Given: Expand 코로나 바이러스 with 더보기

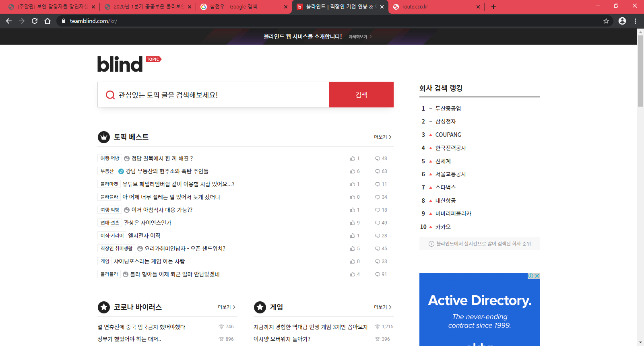Looking at the screenshot, I should [227, 307].
